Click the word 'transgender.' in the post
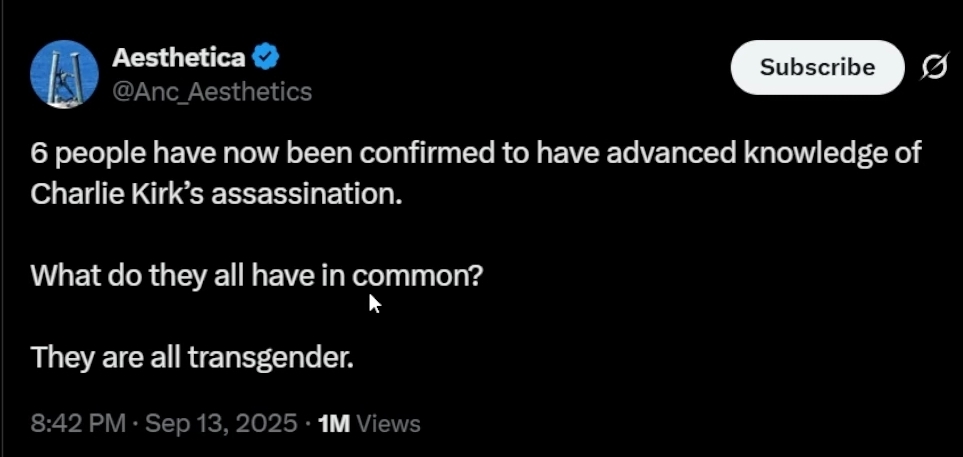 (x=270, y=359)
